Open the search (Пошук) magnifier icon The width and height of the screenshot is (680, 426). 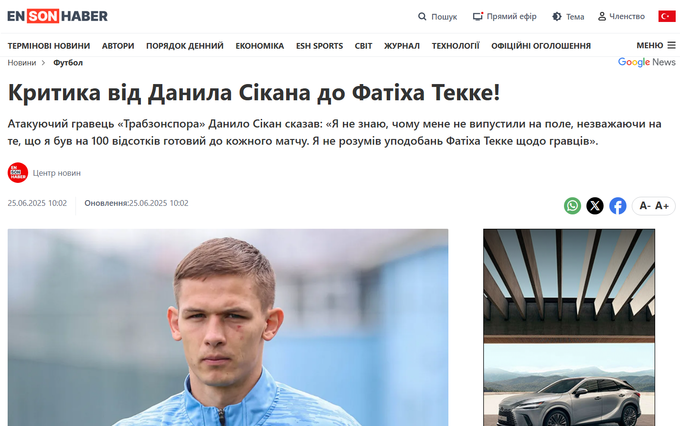[x=422, y=16]
